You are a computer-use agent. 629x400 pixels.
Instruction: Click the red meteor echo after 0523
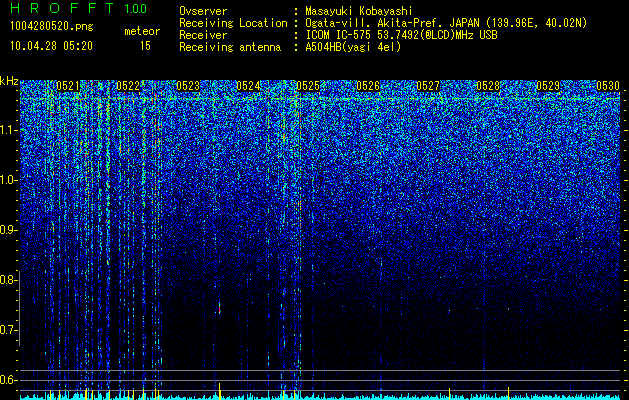coord(219,308)
